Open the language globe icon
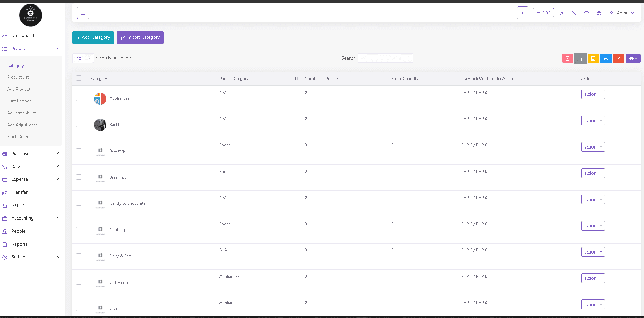This screenshot has width=644, height=318. point(599,13)
